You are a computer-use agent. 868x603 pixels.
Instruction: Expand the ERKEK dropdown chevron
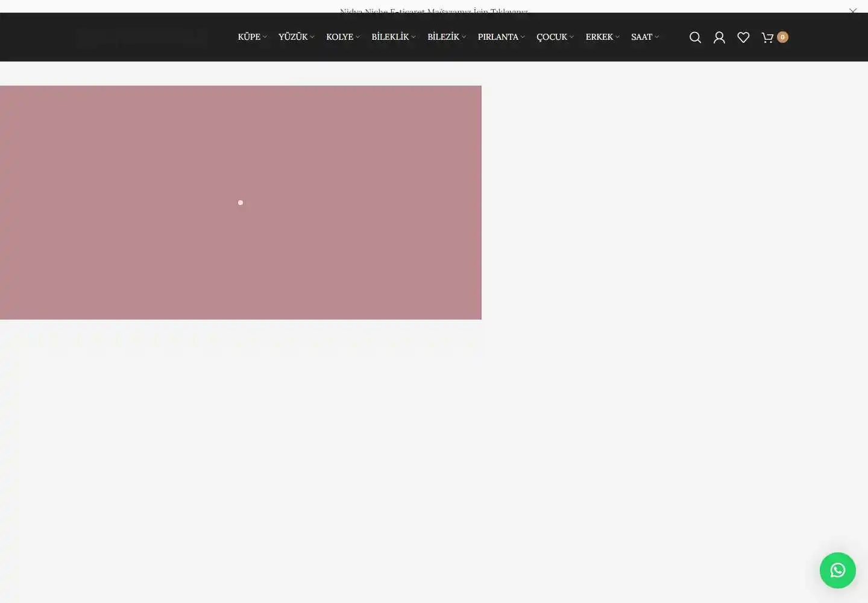point(617,37)
